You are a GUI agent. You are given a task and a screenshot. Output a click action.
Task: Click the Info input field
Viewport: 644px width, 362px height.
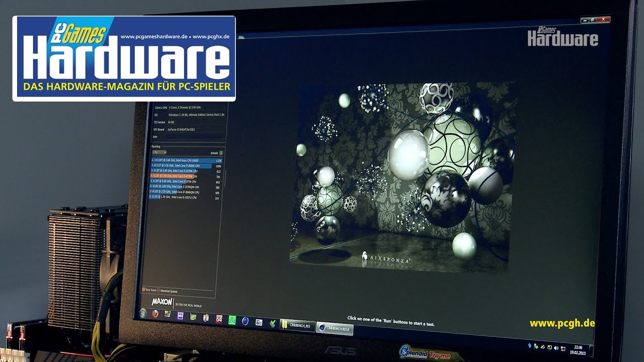click(196, 137)
